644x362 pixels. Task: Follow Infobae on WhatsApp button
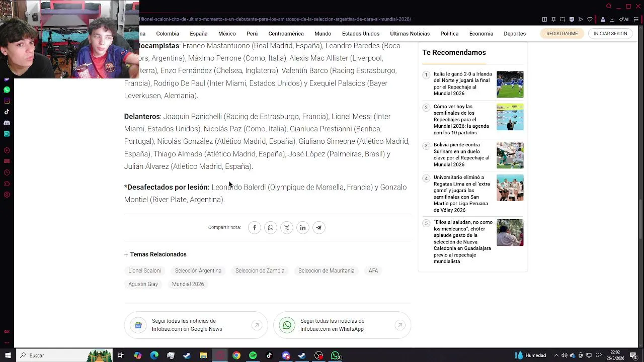[342, 325]
